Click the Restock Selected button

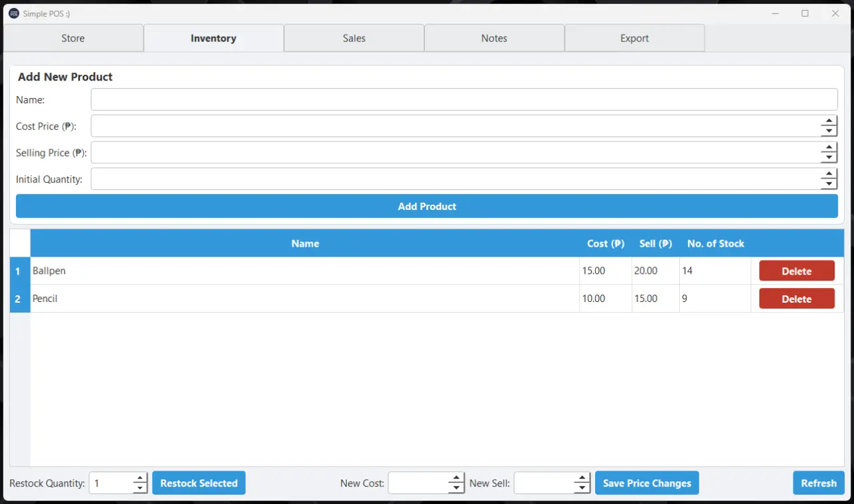pos(199,483)
